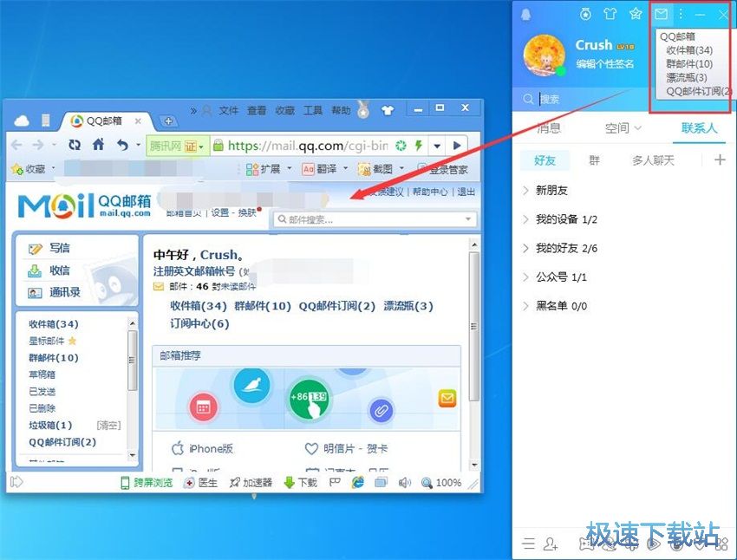Select 收件箱(34) in QQ mail popup

pos(689,50)
